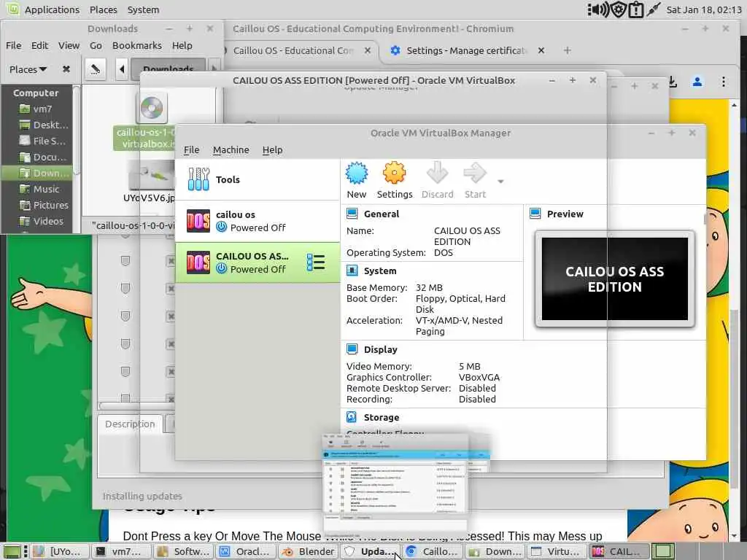Image resolution: width=747 pixels, height=560 pixels.
Task: Open the Machine menu in VirtualBox Manager
Action: (231, 150)
